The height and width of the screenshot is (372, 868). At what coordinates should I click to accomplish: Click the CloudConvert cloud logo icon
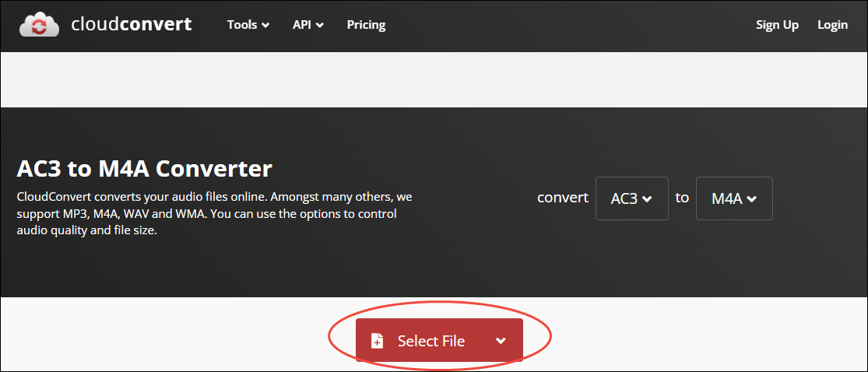pos(39,24)
